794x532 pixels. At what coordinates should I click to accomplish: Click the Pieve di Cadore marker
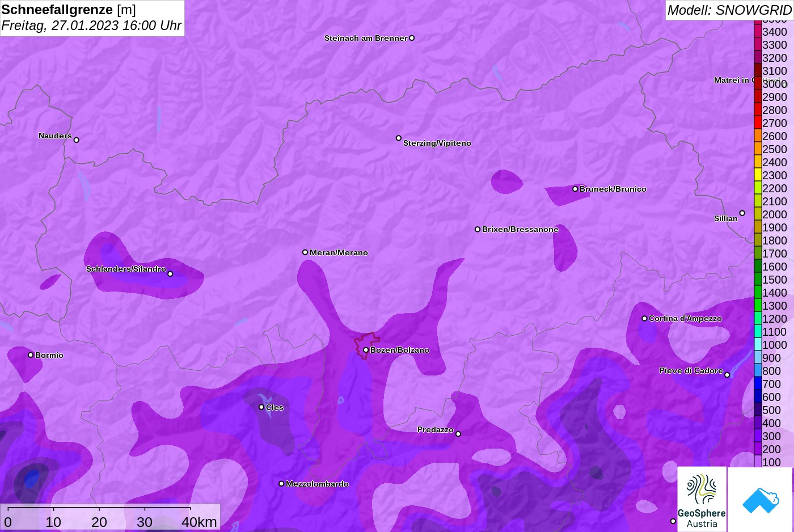727,375
